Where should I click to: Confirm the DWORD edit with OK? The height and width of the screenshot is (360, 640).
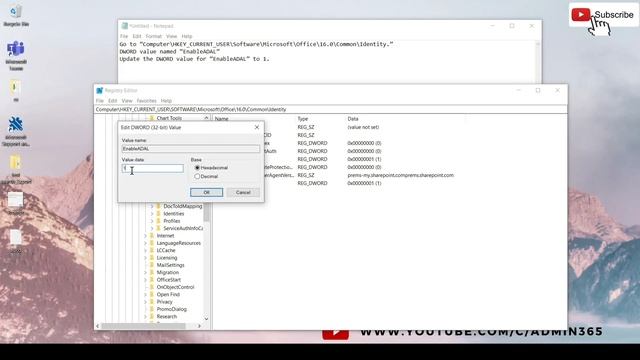[207, 192]
